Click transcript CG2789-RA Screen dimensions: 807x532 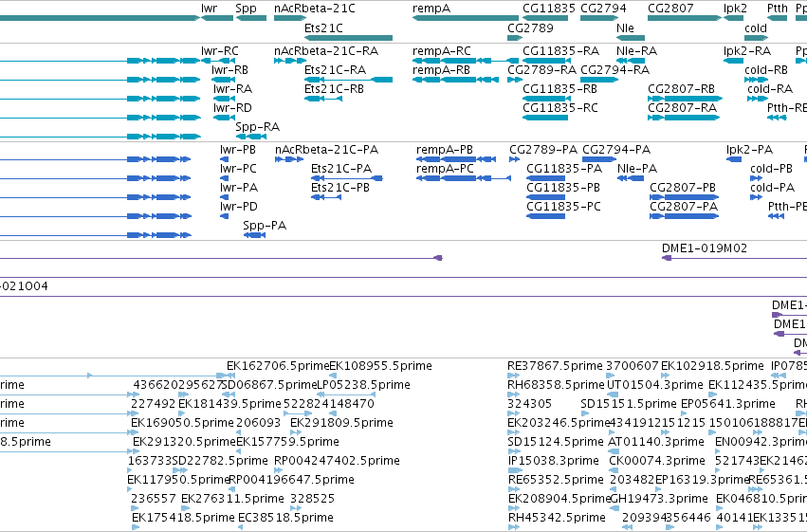[x=541, y=69]
